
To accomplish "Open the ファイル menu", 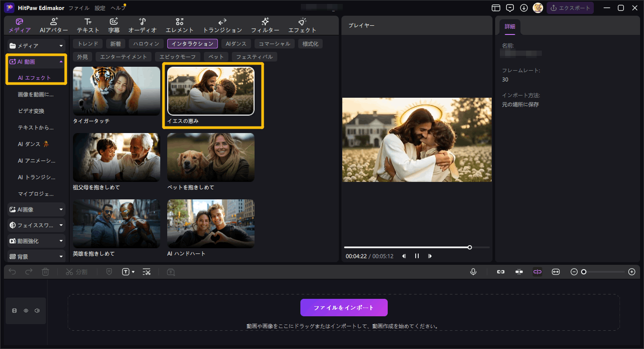I will click(79, 8).
